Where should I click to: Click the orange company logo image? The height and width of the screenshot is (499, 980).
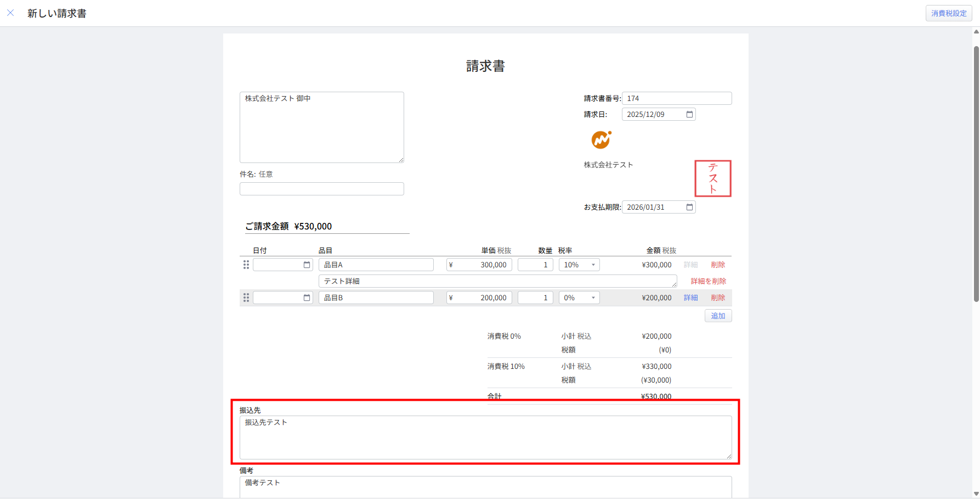tap(601, 140)
